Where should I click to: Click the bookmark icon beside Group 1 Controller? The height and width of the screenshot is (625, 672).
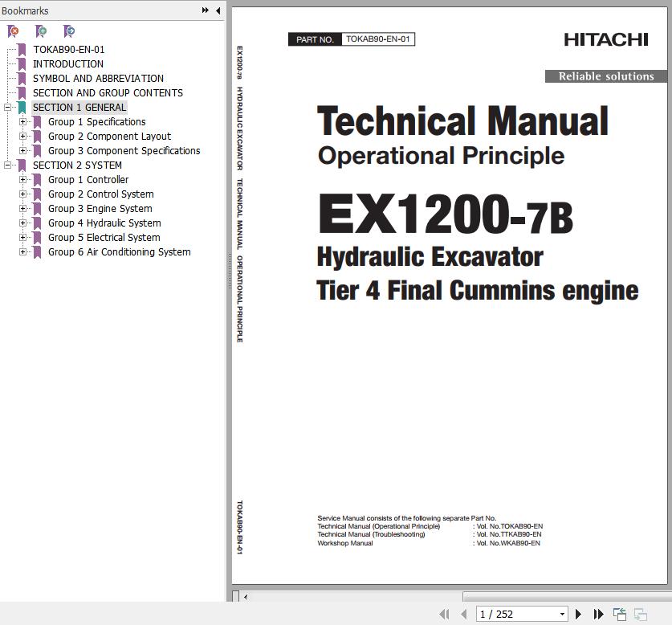pos(37,180)
